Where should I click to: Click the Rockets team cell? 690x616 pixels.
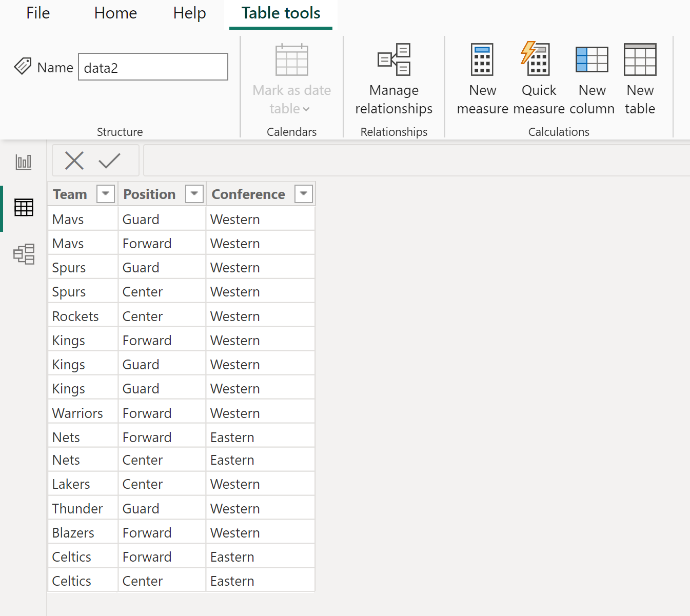(x=83, y=316)
